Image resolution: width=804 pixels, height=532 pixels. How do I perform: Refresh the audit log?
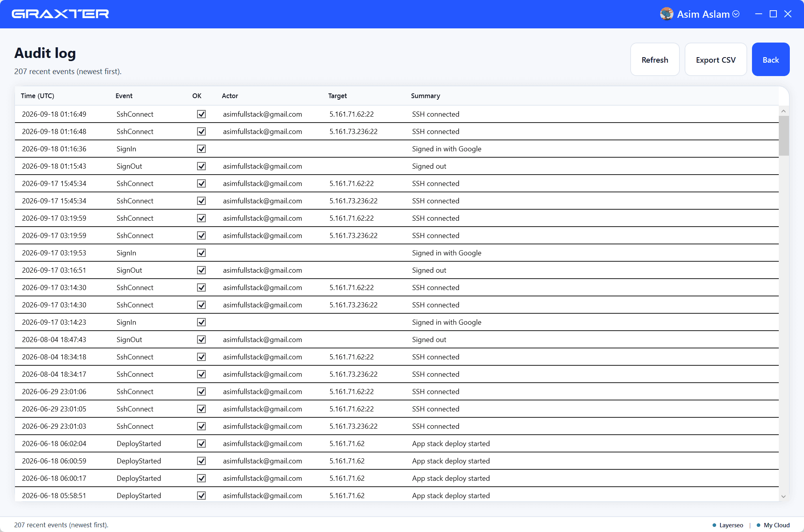655,60
